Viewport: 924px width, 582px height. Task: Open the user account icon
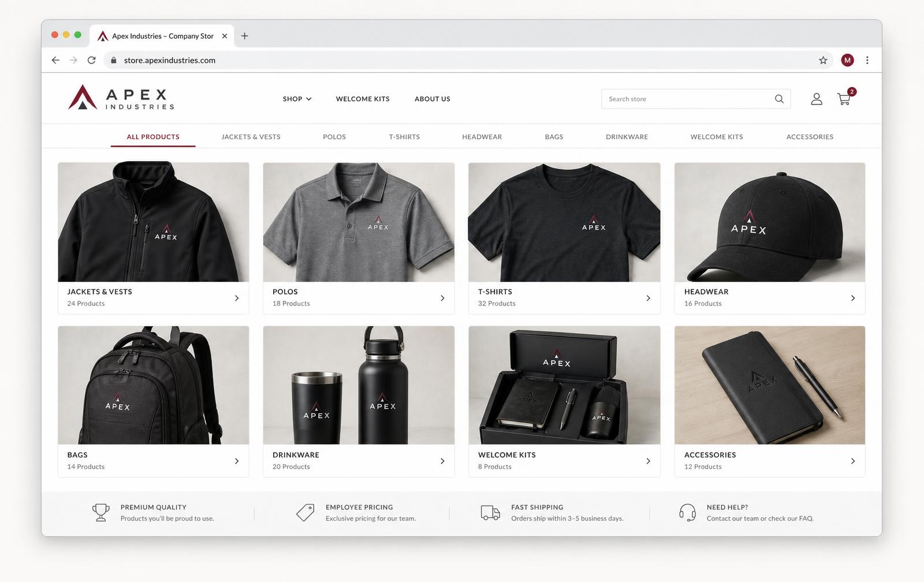816,99
